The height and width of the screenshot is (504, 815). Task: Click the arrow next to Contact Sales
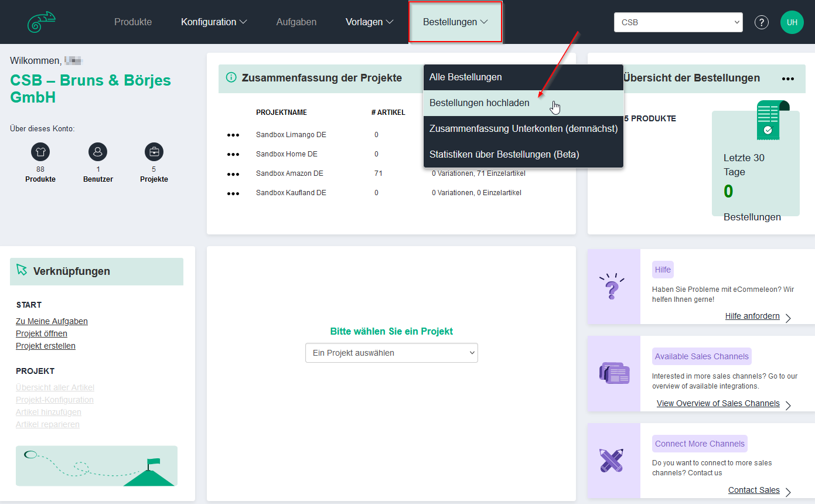click(x=788, y=492)
